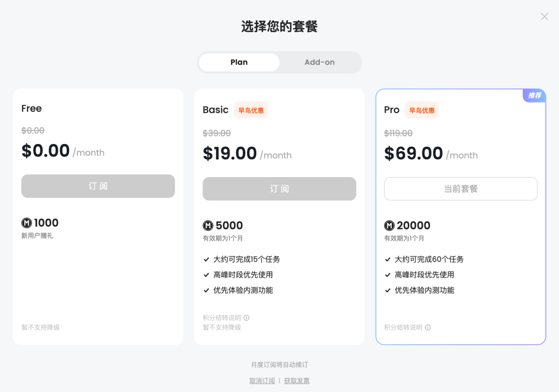The height and width of the screenshot is (392, 559).
Task: Open the 获取发票 link
Action: click(x=297, y=381)
